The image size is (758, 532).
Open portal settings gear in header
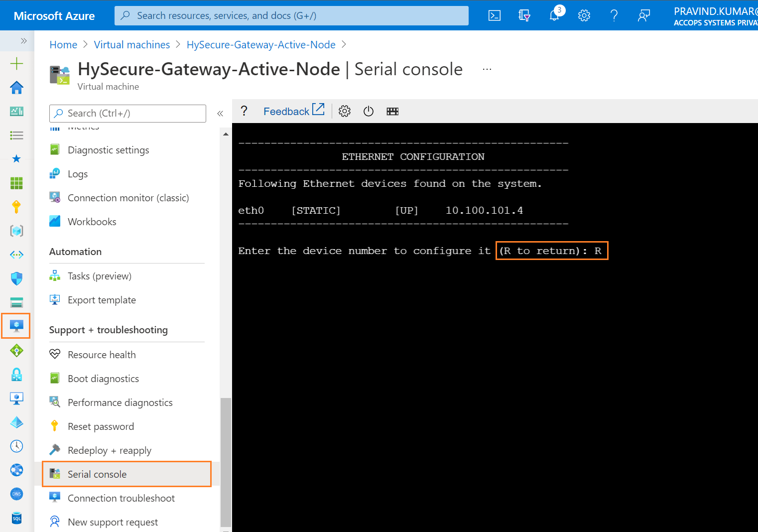pos(584,15)
